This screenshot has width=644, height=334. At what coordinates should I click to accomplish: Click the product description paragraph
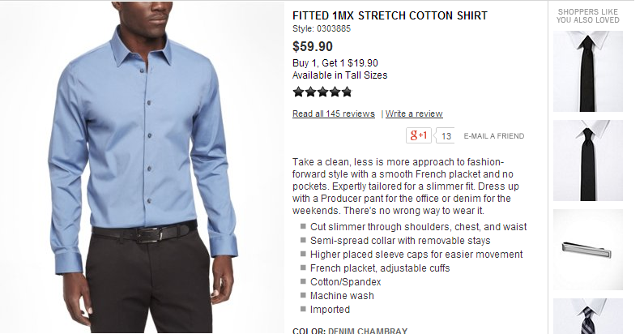[x=406, y=186]
